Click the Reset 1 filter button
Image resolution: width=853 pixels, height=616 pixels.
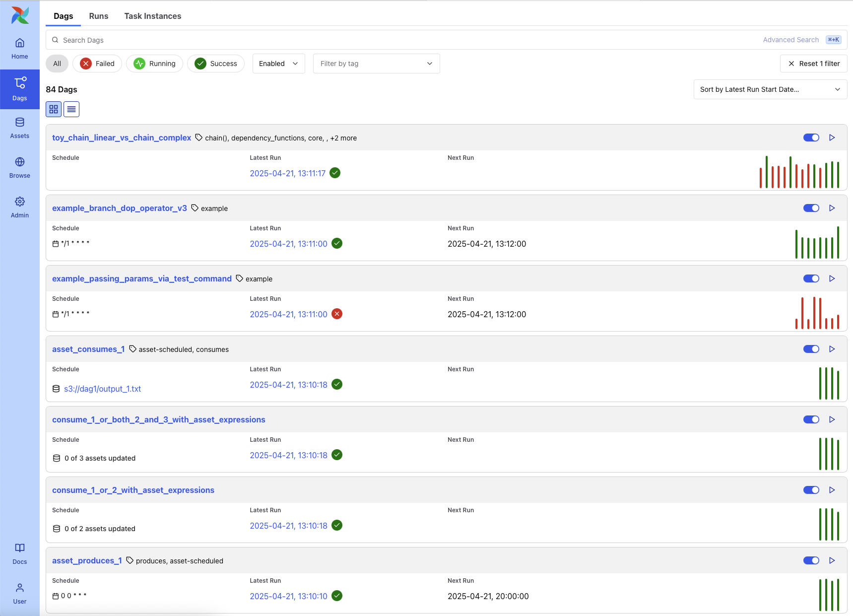tap(814, 64)
